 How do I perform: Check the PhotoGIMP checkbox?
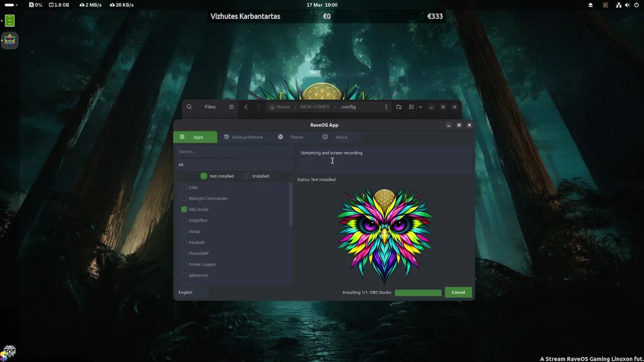[184, 253]
